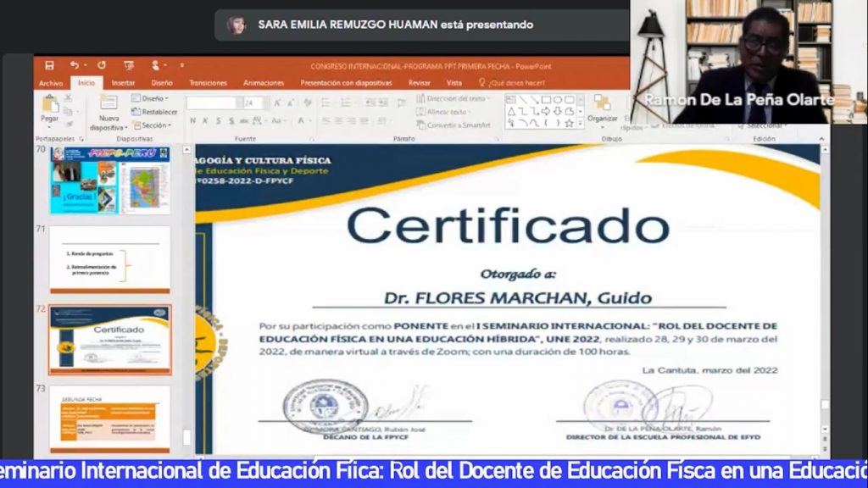
Task: Center the paragraph text
Action: (x=338, y=120)
